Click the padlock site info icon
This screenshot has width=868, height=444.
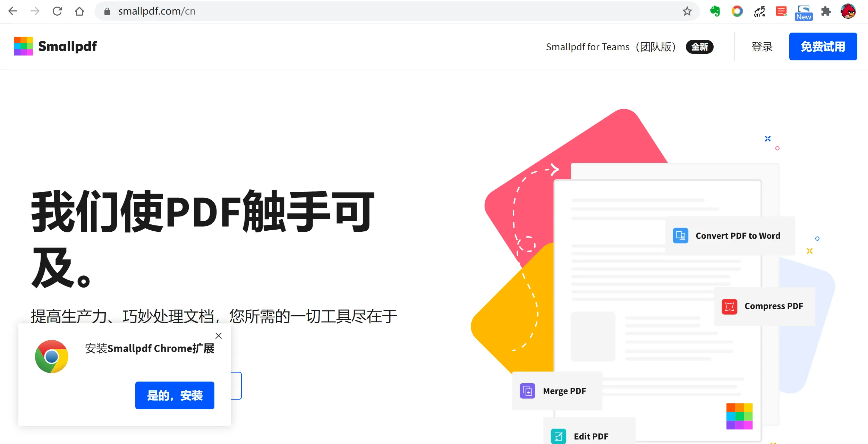click(x=107, y=11)
